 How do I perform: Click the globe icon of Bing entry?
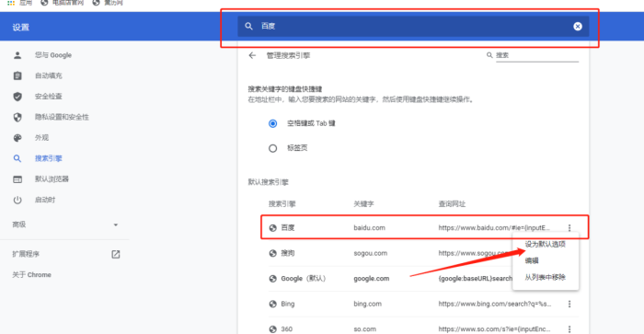click(272, 304)
